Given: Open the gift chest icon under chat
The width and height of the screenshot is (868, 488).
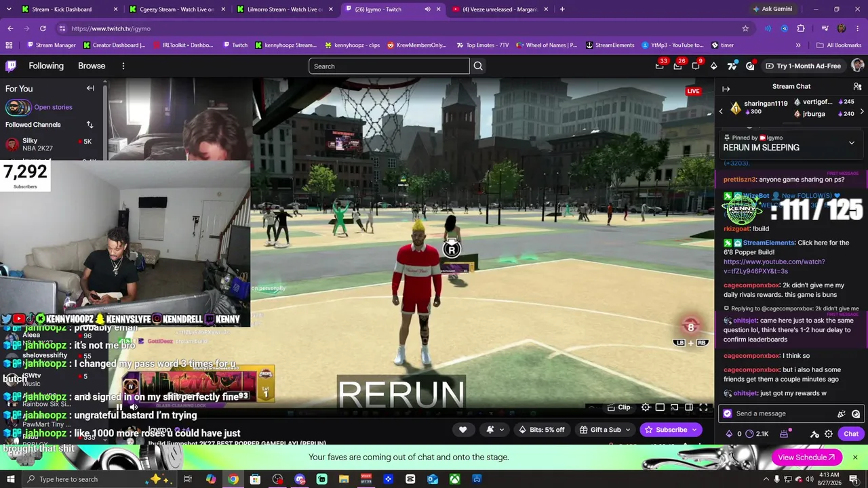Looking at the screenshot, I should 784,434.
